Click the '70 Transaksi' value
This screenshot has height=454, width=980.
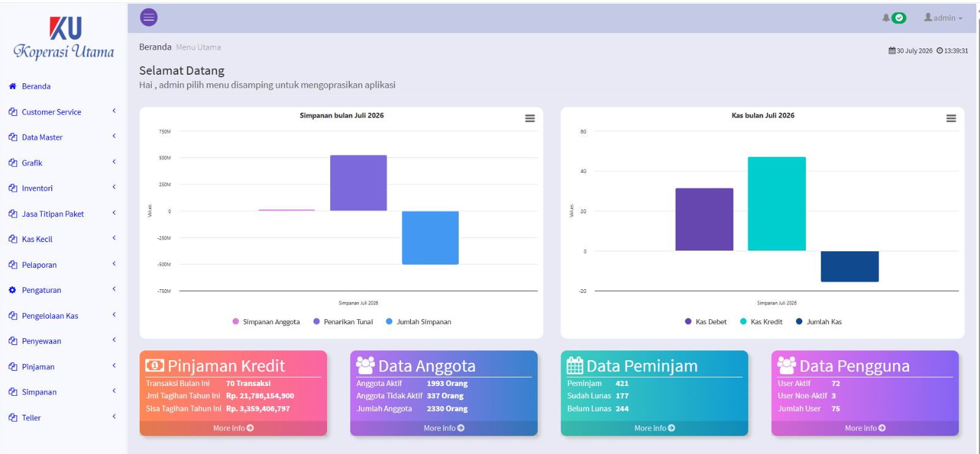[248, 384]
